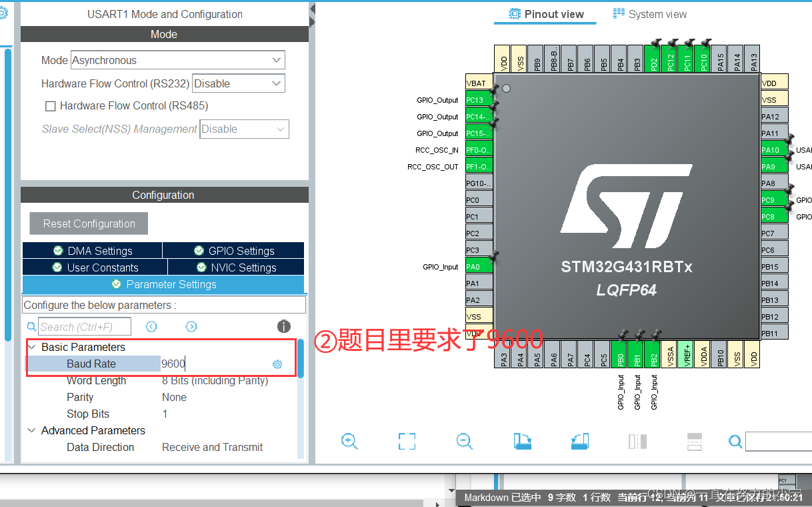Click the PA15 pin on the chip

[720, 59]
